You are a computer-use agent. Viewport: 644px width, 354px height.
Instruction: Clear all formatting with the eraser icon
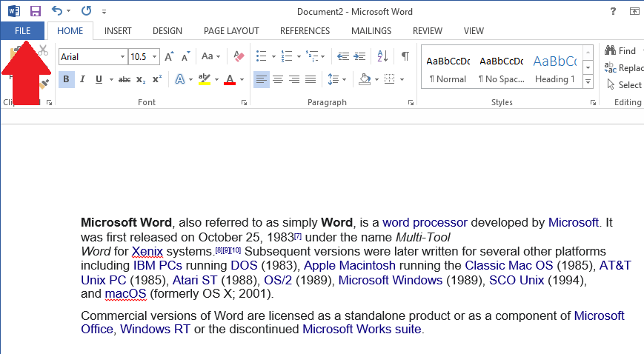239,56
